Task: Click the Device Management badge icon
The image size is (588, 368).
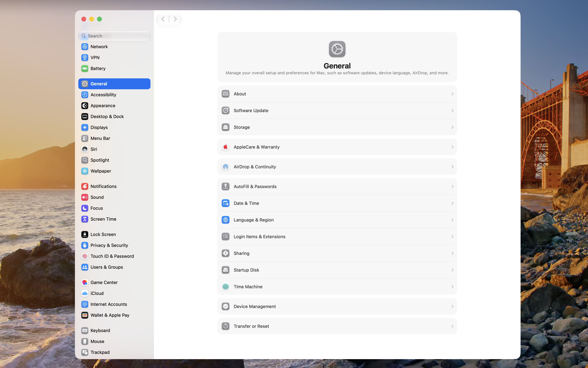Action: point(225,306)
